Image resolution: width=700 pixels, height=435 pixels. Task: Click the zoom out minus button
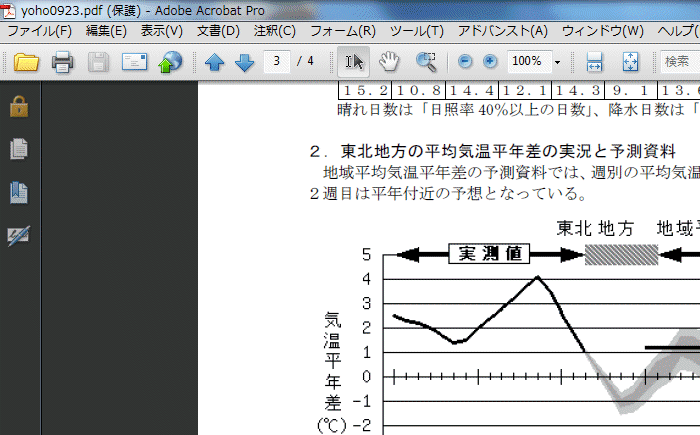pyautogui.click(x=465, y=62)
